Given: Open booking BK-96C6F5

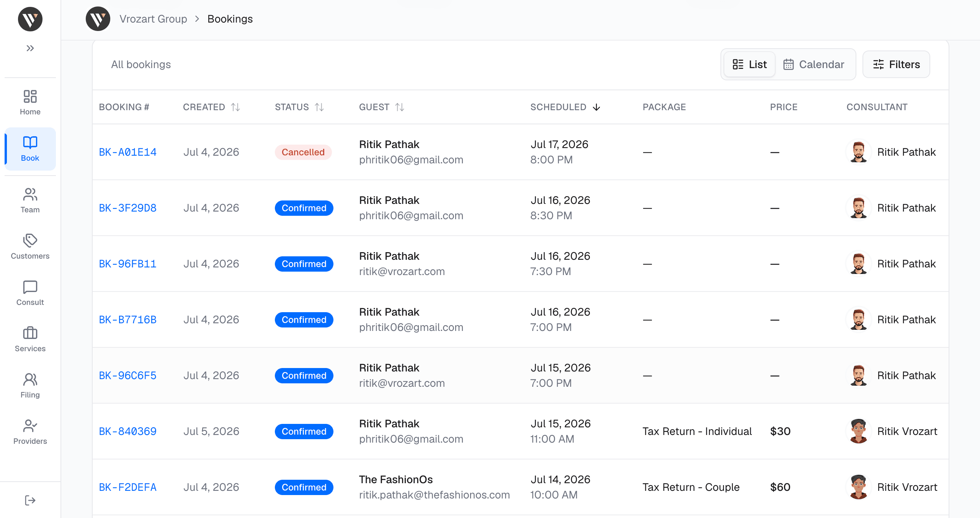Looking at the screenshot, I should [127, 376].
